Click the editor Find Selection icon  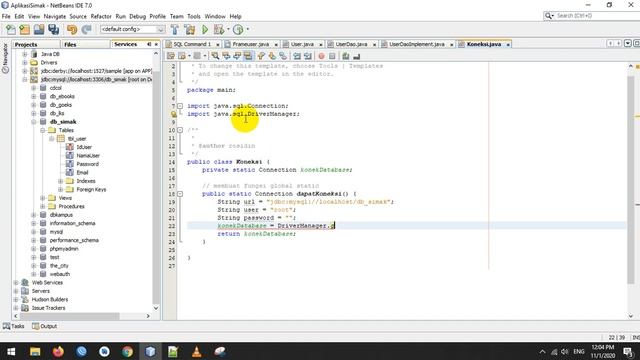[215, 56]
